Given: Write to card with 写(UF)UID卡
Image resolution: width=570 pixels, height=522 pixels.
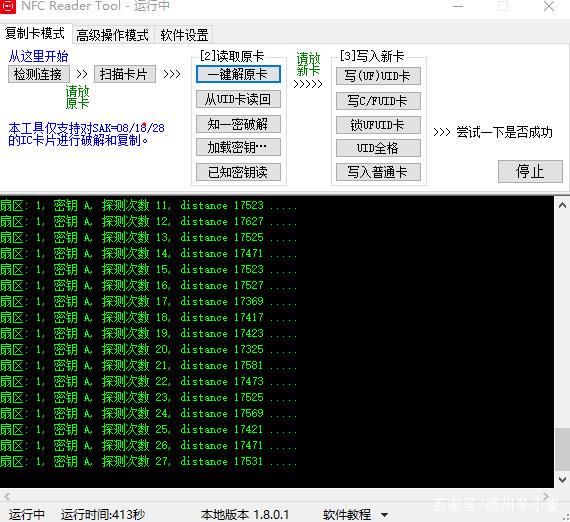Looking at the screenshot, I should pyautogui.click(x=378, y=76).
